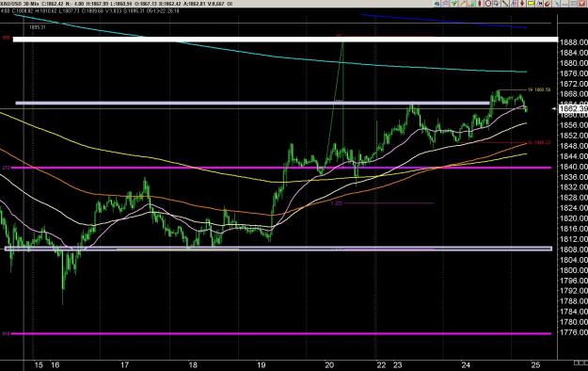Screen dimensions: 588x371
Task: Click the green checkmark toolbar icon
Action: [454, 4]
